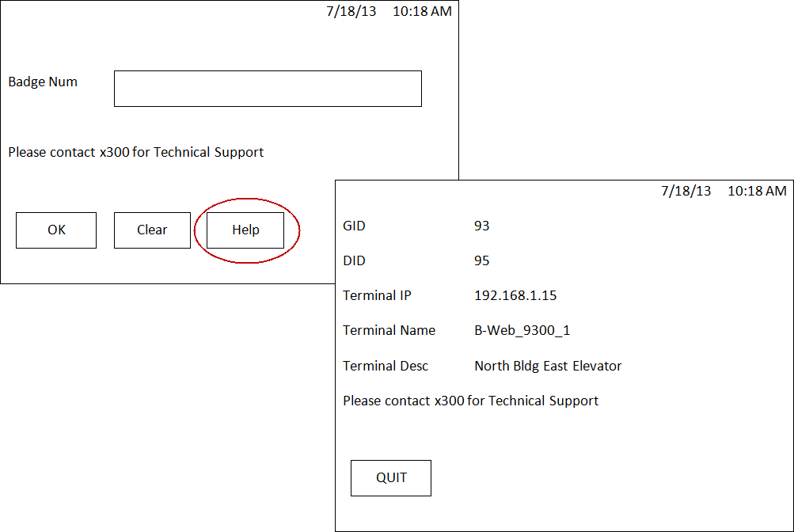794x532 pixels.
Task: Click the DID label
Action: (x=354, y=260)
